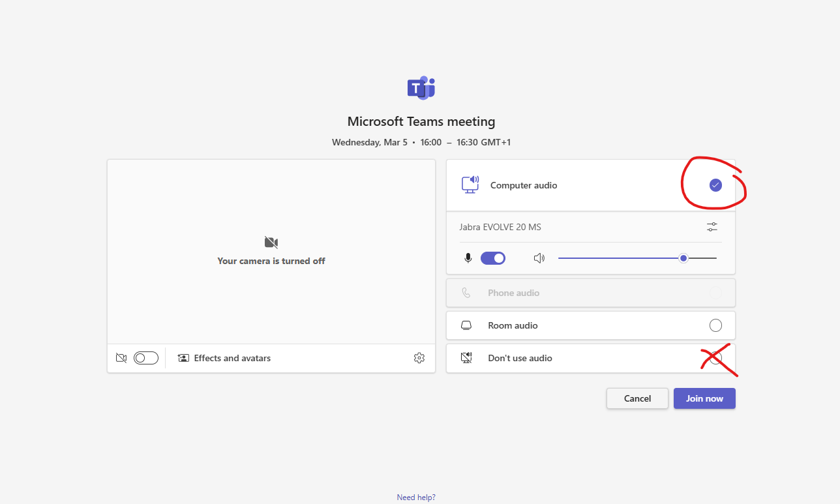Click the Don't use audio icon
840x504 pixels.
[466, 357]
